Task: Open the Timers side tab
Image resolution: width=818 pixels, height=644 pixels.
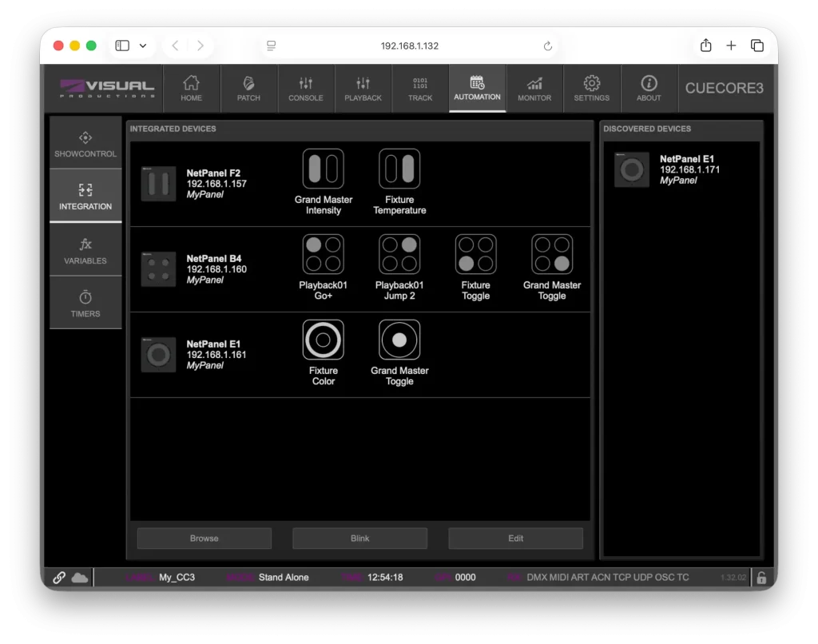Action: click(x=85, y=303)
